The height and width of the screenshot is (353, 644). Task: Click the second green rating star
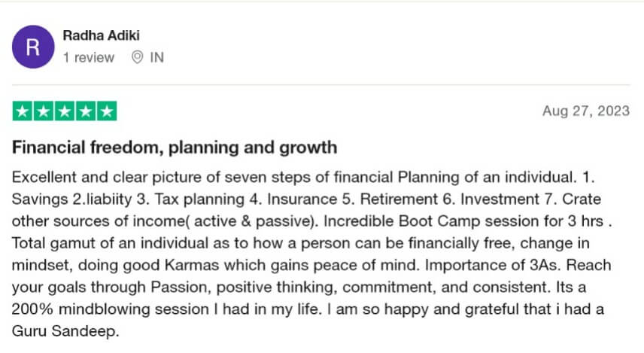pos(44,112)
